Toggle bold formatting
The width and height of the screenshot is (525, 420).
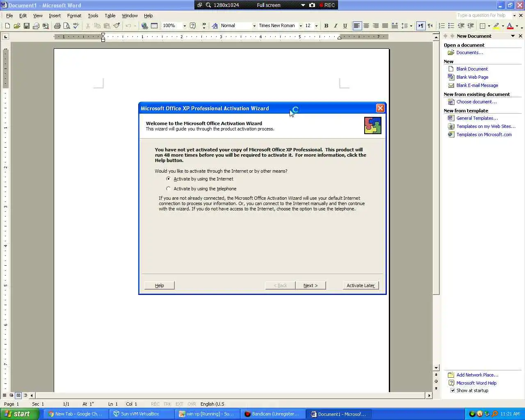click(x=326, y=25)
